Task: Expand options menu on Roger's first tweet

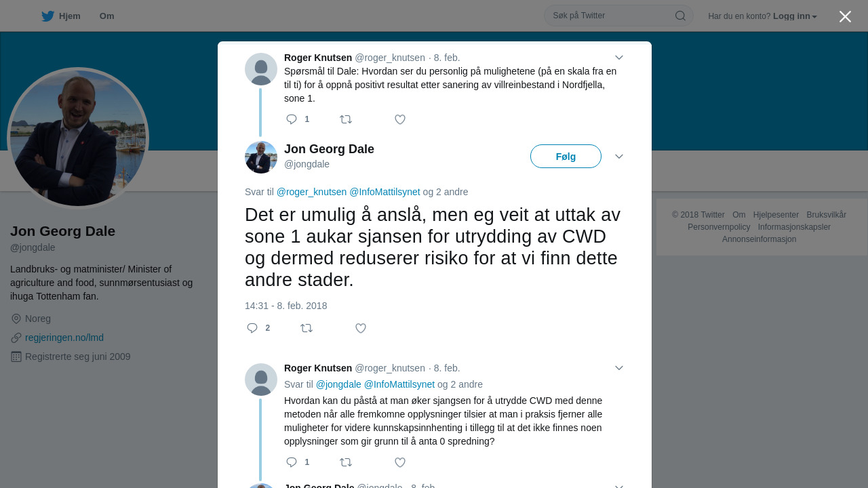Action: tap(619, 58)
